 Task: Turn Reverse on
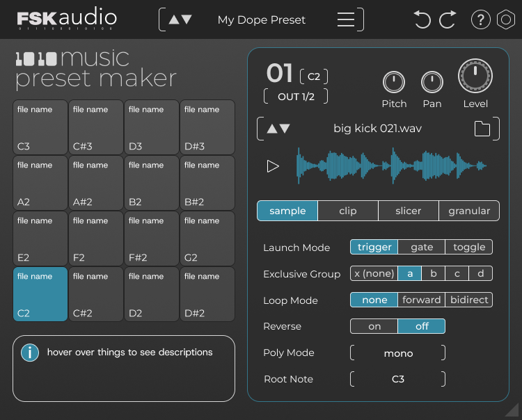pyautogui.click(x=374, y=326)
